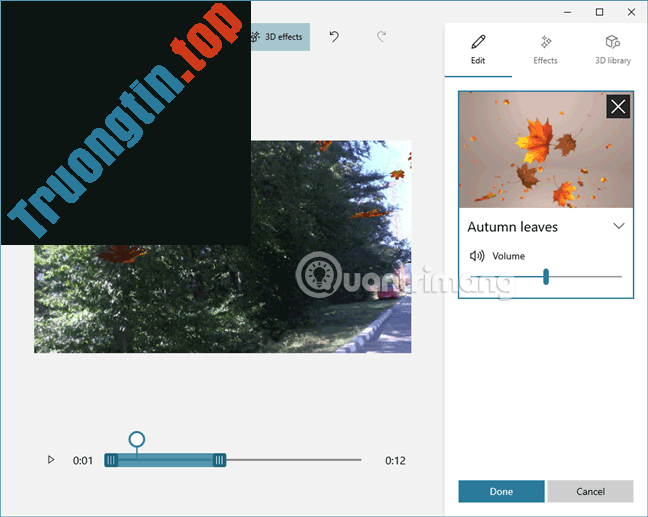Select the Autumn leaves effect thumbnail
Viewport: 648px width, 517px height.
click(x=546, y=150)
